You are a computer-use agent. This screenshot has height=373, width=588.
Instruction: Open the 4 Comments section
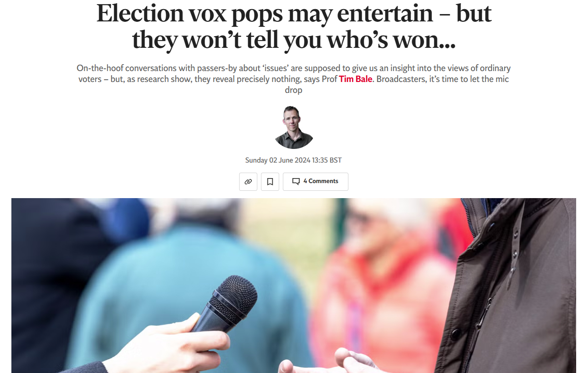(316, 181)
